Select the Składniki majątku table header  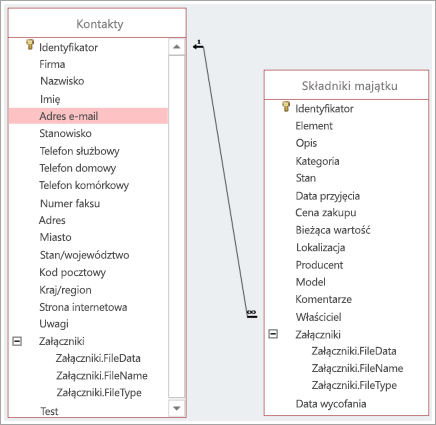click(x=346, y=85)
